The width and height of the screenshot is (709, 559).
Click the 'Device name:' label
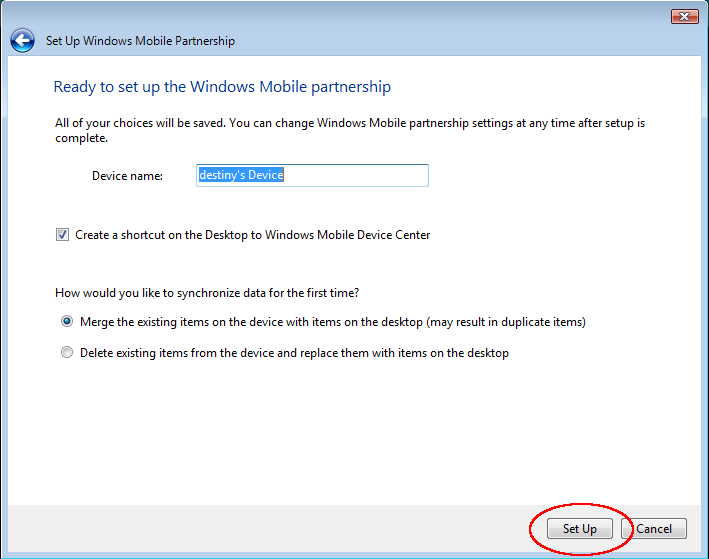(127, 176)
